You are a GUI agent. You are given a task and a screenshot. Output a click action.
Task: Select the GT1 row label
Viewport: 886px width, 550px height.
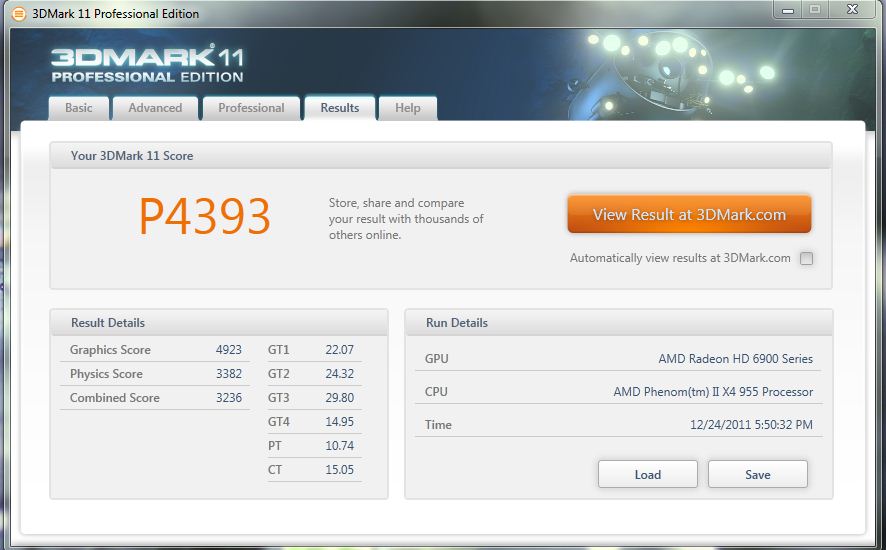tap(279, 350)
